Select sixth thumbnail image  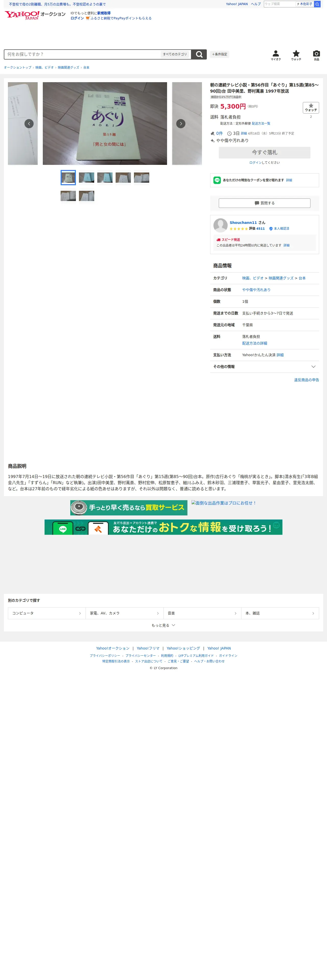pos(68,196)
